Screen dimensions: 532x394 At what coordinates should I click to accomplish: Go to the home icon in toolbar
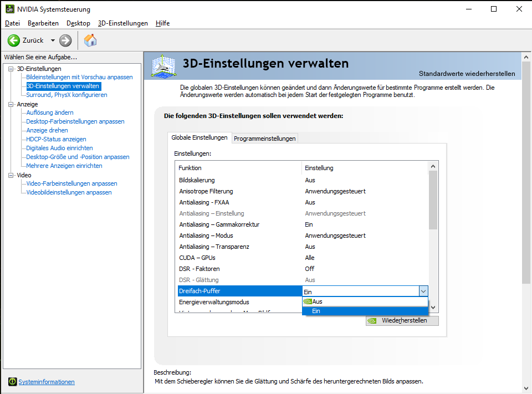(90, 40)
